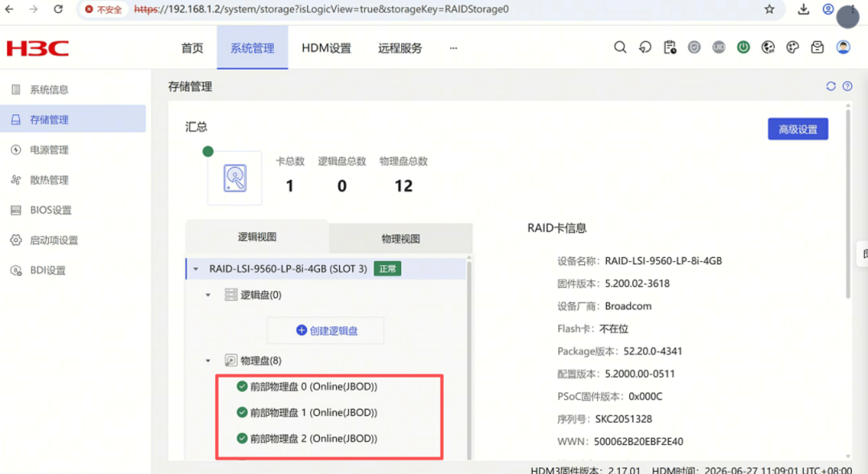Collapse the 物理盘(8) tree arrow
The width and height of the screenshot is (868, 474).
(208, 361)
